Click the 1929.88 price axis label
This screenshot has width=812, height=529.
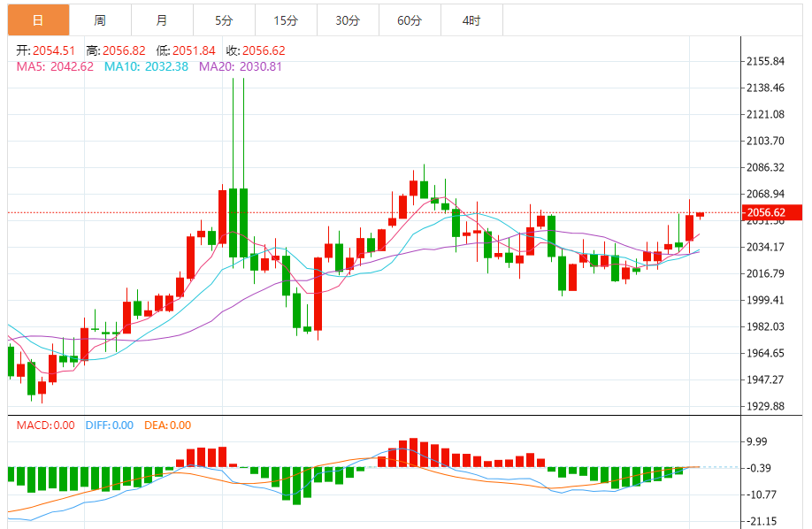[x=765, y=406]
